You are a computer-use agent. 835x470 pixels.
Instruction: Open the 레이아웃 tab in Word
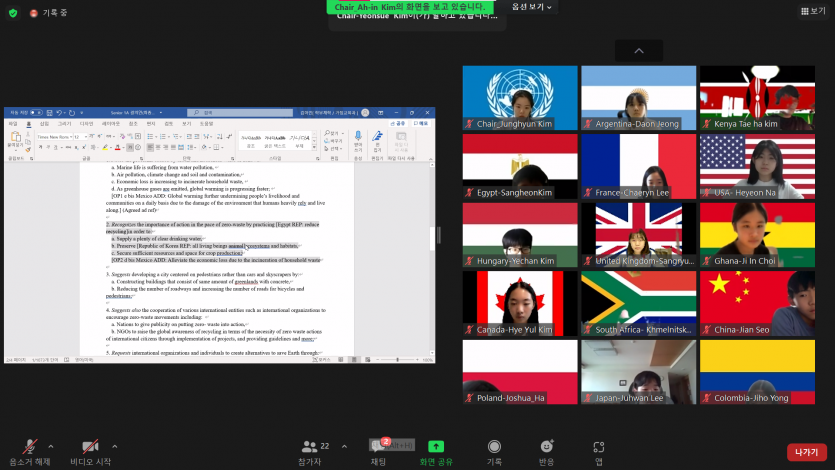tap(111, 123)
